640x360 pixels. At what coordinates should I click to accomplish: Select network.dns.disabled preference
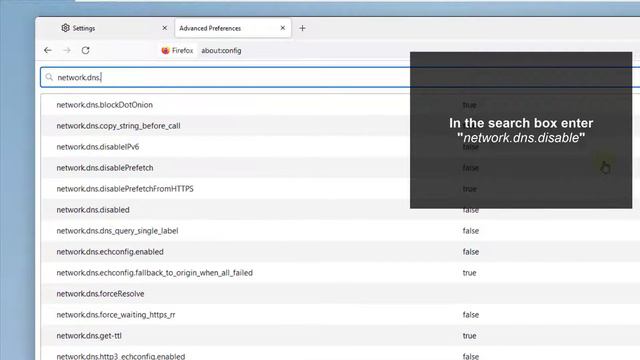93,210
